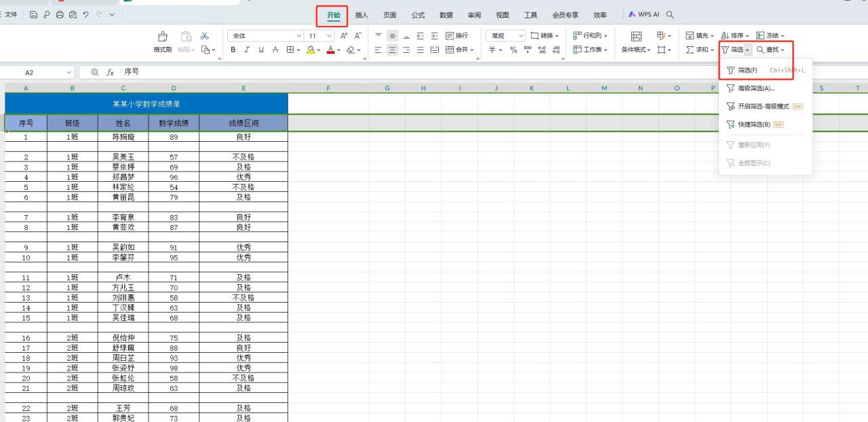Viewport: 868px width, 422px height.
Task: Open the Review (审阅) ribbon tab
Action: coord(474,15)
